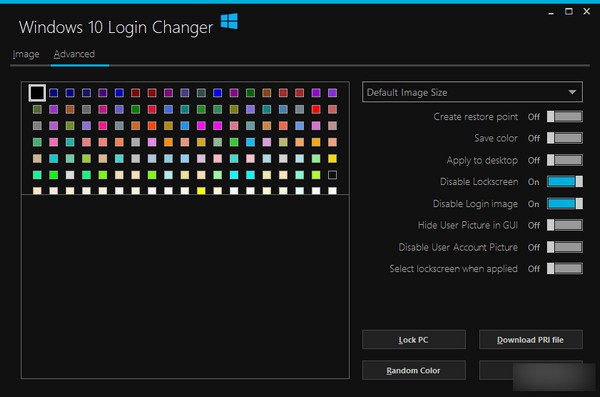Screen dimensions: 600x397
Task: Select the last purple swatch in top row
Action: click(x=332, y=93)
